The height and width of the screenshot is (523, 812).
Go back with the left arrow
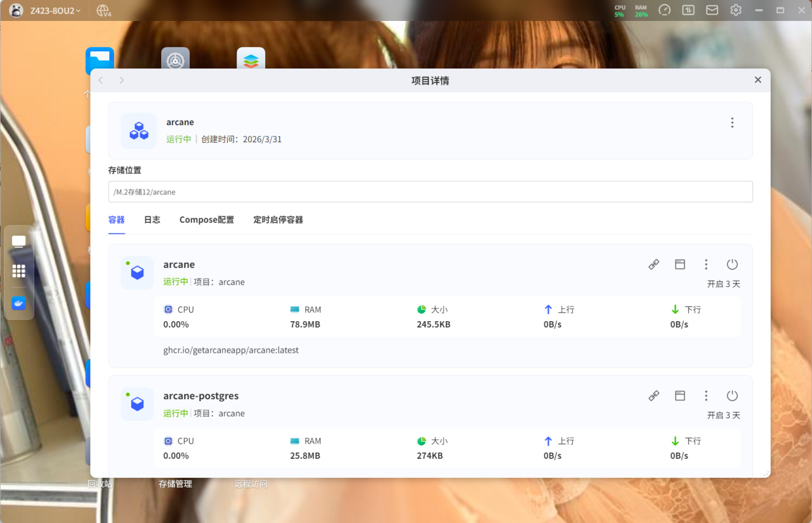coord(101,80)
